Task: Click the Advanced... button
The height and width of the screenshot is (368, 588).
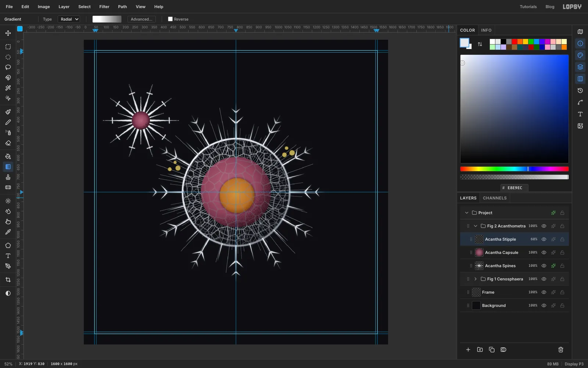Action: (x=141, y=19)
